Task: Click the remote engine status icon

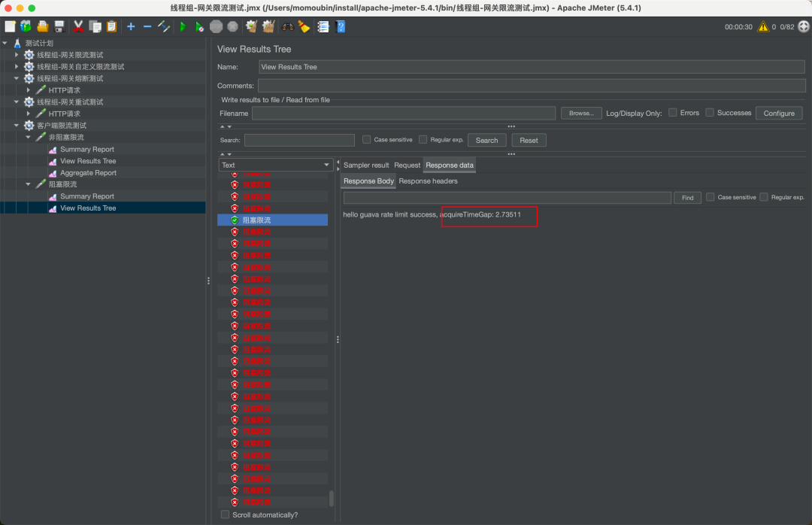Action: click(x=804, y=26)
